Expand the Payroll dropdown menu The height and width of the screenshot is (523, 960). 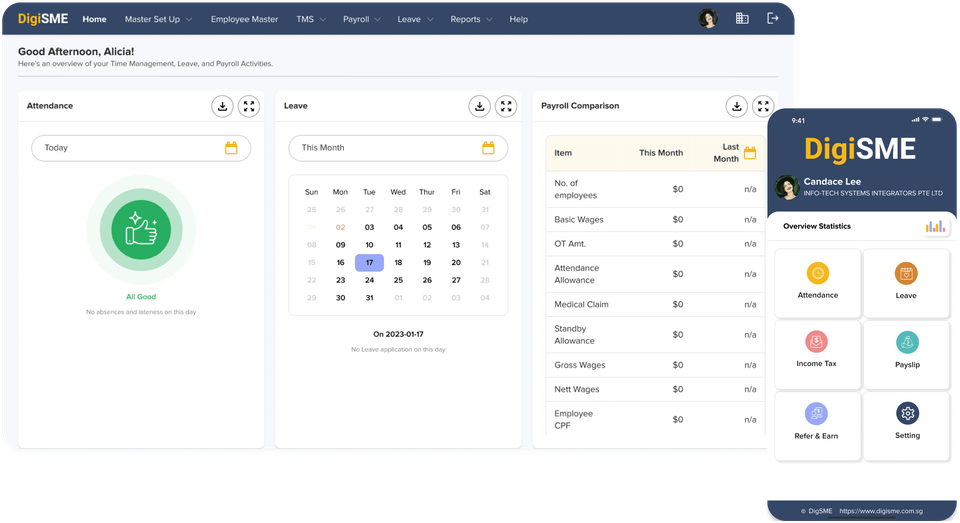361,19
